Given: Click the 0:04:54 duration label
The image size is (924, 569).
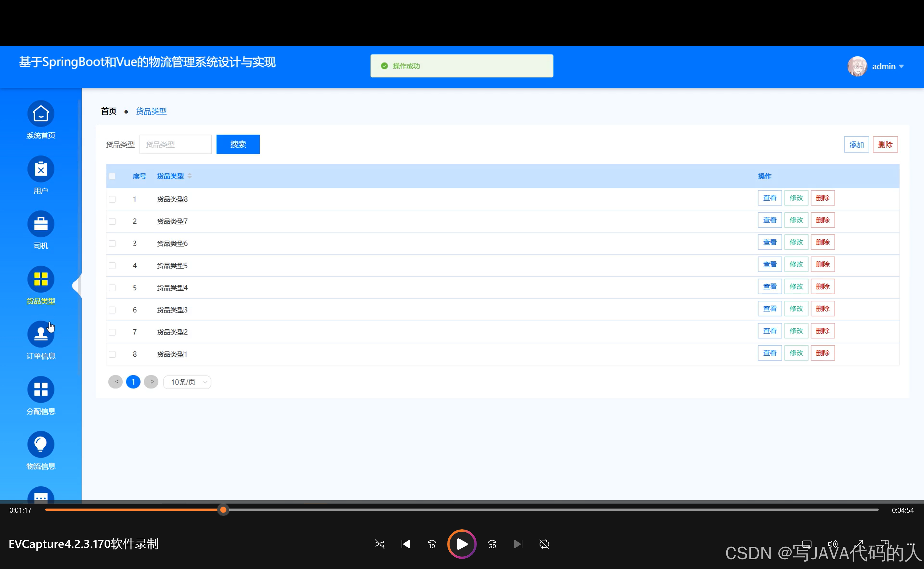Looking at the screenshot, I should point(903,510).
